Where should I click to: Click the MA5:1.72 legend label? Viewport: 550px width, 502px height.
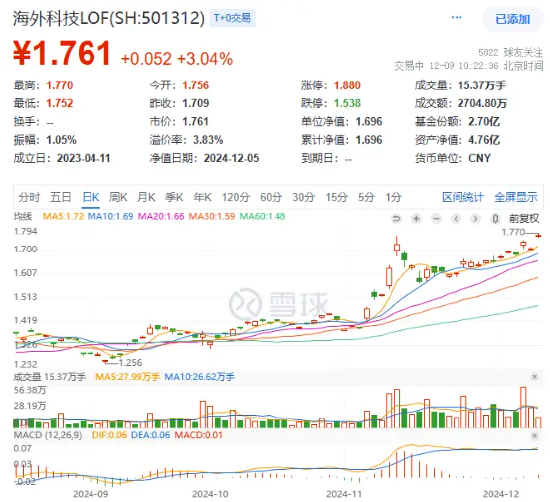tap(63, 216)
